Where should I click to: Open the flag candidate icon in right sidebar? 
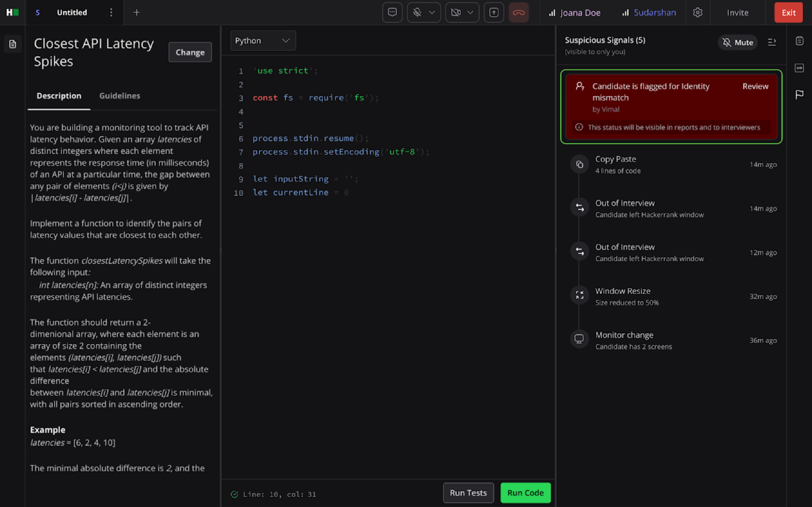tap(799, 95)
